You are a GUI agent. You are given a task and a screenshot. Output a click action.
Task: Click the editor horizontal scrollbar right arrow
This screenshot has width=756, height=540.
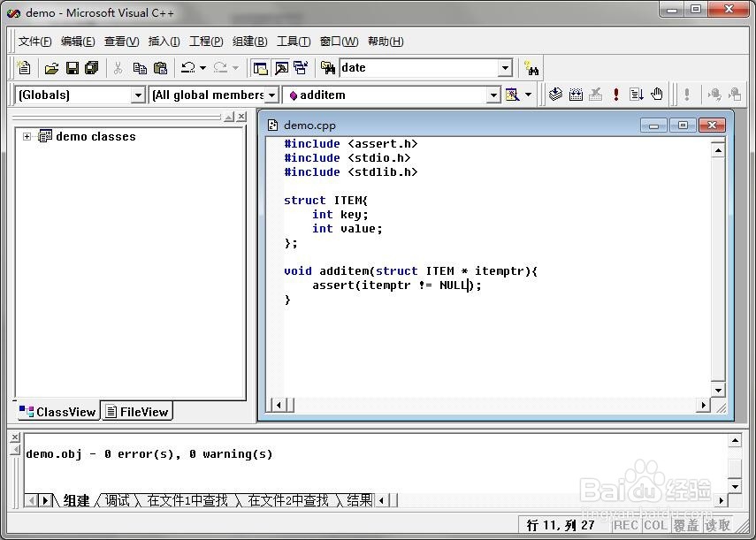click(703, 405)
